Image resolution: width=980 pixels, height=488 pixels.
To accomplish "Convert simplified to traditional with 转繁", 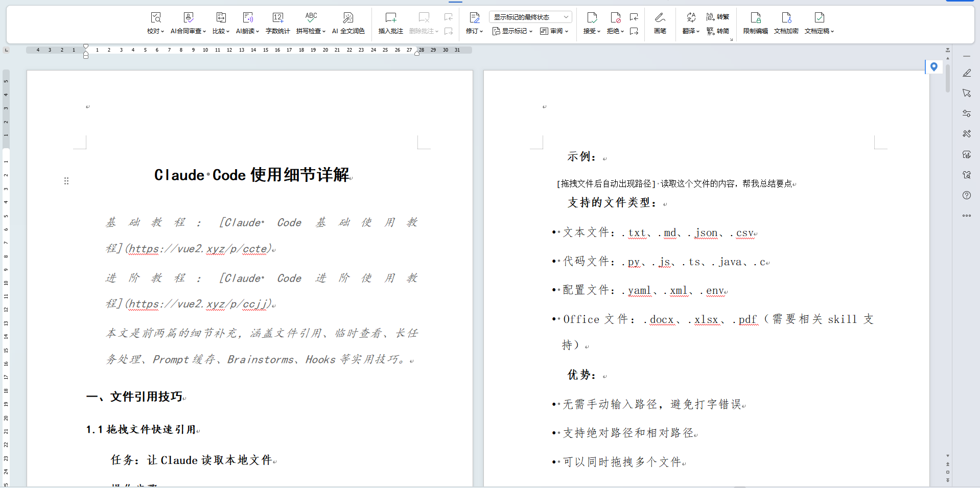I will coord(717,17).
